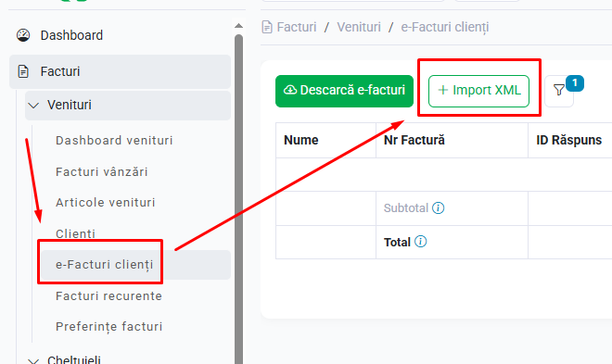Click the Facturi document icon in sidebar
Screen dimensions: 612x364
click(x=23, y=71)
